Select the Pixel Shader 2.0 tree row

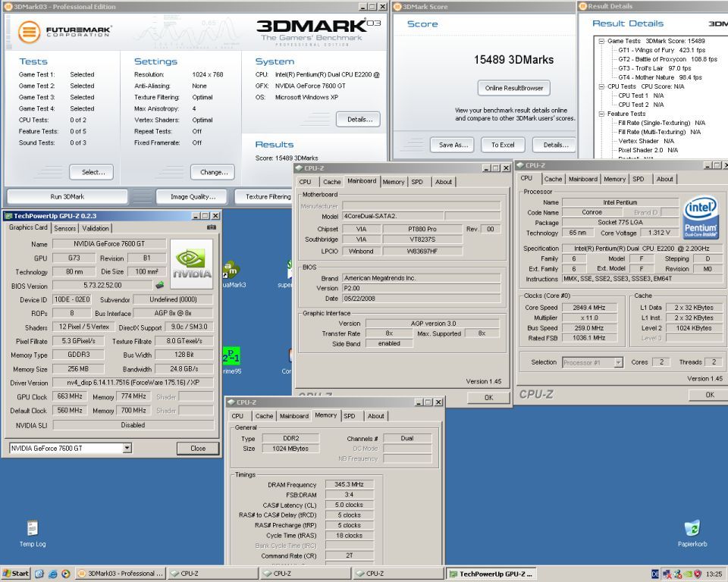point(648,150)
